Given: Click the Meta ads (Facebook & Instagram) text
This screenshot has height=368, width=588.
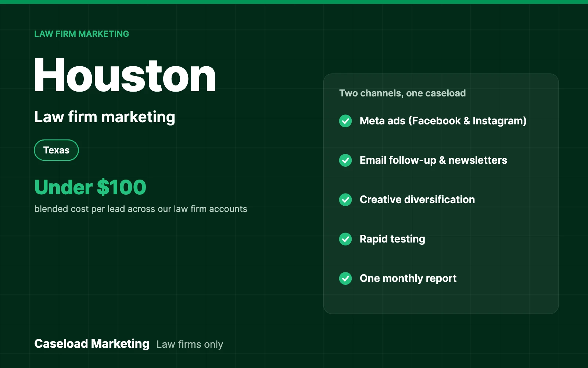Looking at the screenshot, I should (443, 121).
